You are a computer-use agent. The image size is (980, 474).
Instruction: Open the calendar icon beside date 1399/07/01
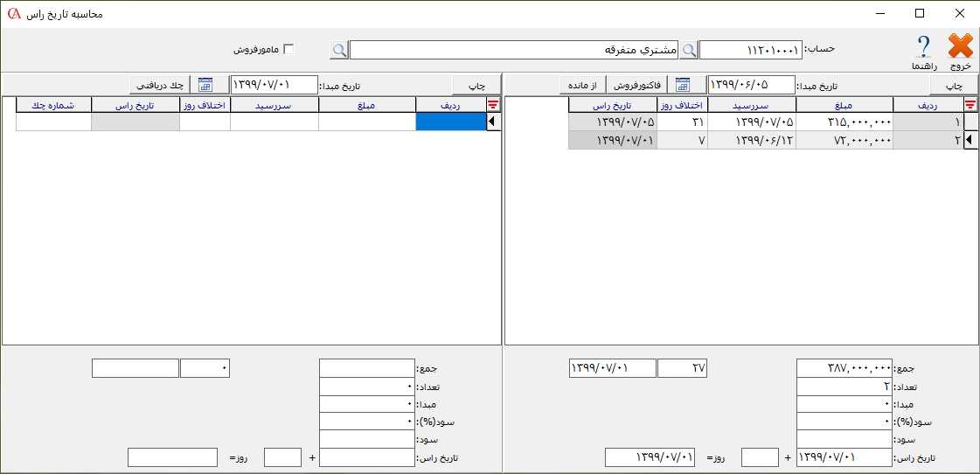coord(205,85)
